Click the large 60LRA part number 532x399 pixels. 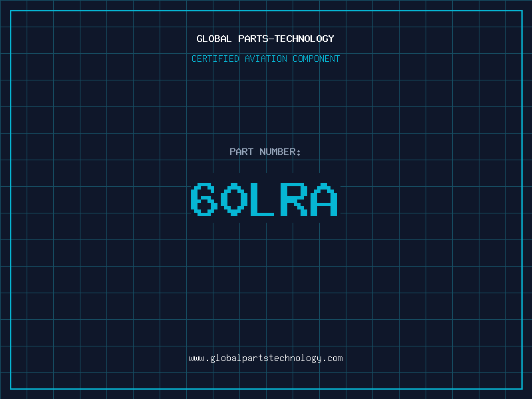pyautogui.click(x=265, y=199)
